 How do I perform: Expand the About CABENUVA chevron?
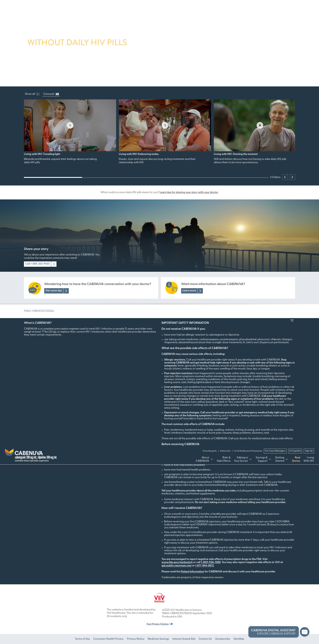(x=212, y=459)
